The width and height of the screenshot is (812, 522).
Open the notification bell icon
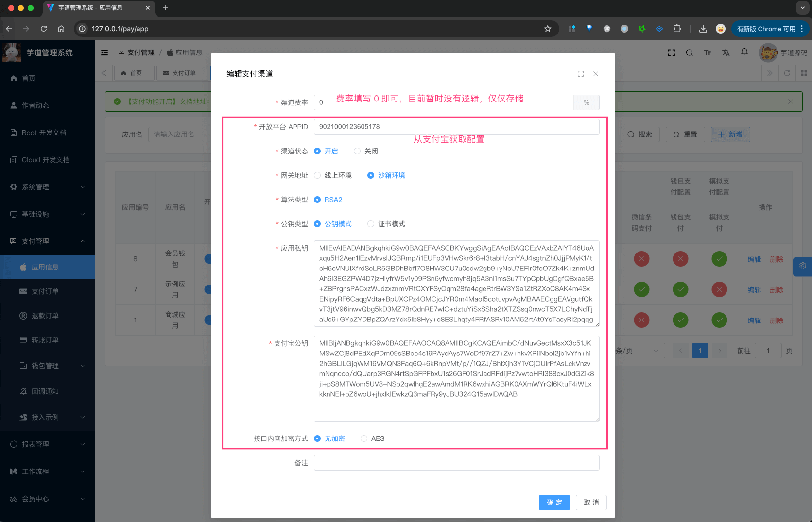pos(744,52)
